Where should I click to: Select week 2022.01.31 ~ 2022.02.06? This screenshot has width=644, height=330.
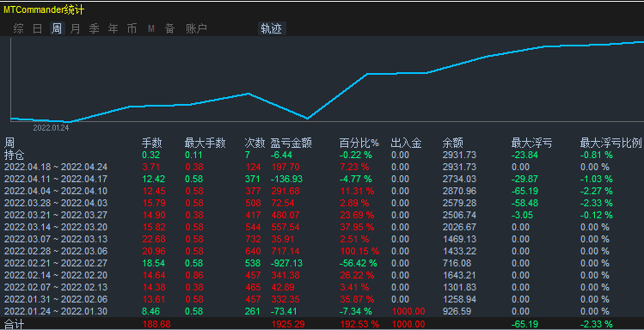pyautogui.click(x=56, y=299)
